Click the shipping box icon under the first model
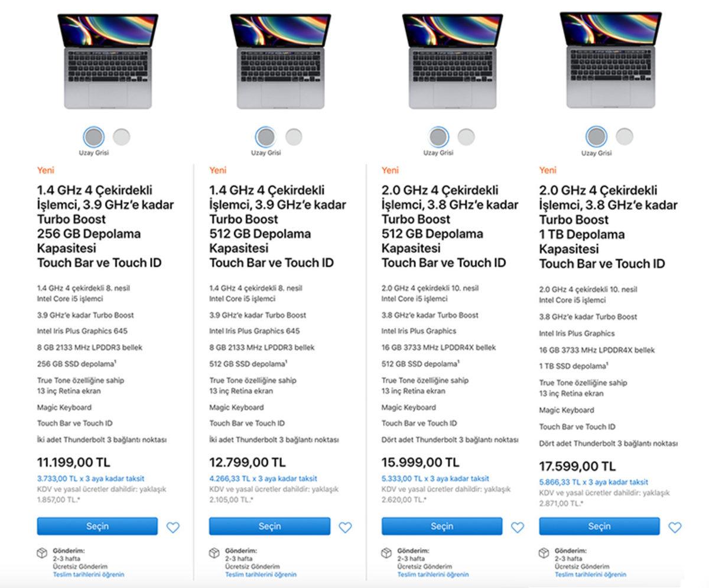The width and height of the screenshot is (709, 588). tap(41, 553)
